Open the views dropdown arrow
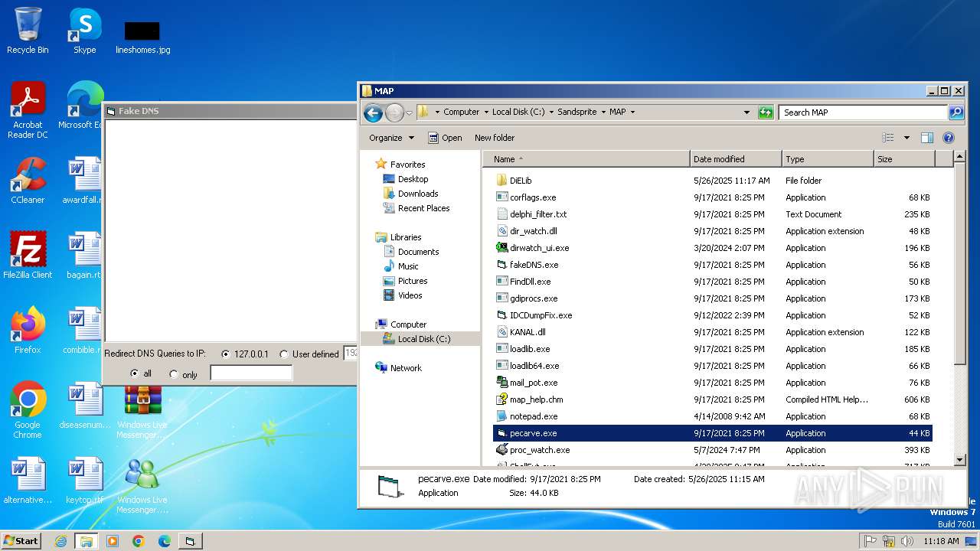This screenshot has height=551, width=980. [x=906, y=138]
